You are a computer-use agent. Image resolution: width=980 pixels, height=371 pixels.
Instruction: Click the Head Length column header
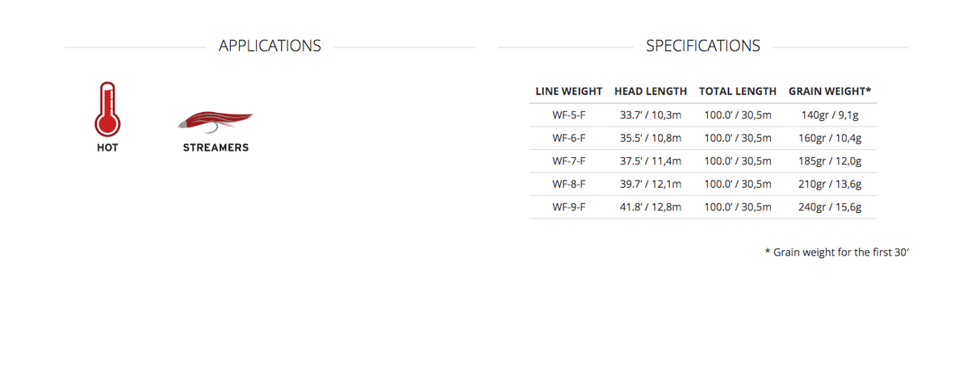[651, 92]
